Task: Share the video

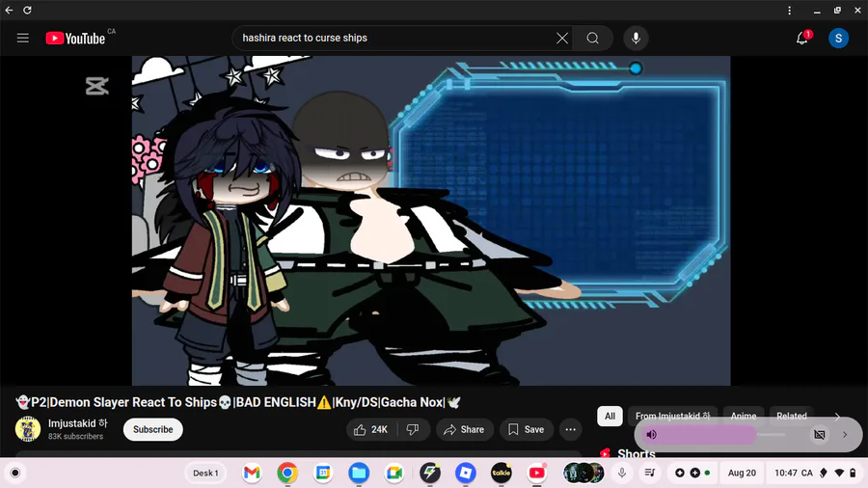Action: (x=465, y=429)
